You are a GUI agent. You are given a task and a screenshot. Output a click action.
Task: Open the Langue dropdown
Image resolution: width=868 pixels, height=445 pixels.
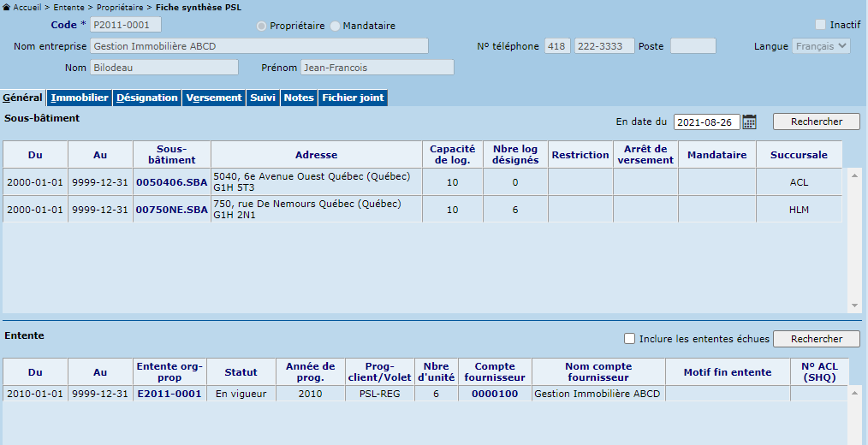click(x=821, y=46)
